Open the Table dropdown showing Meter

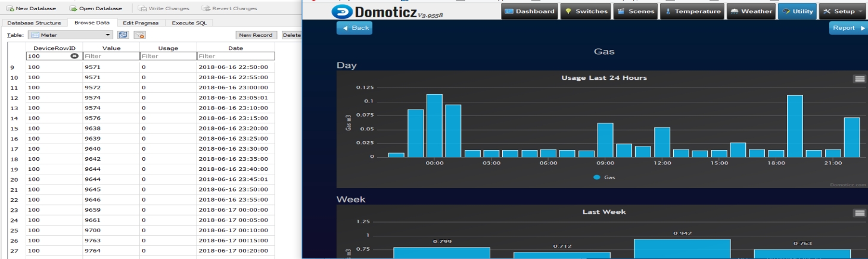tap(70, 35)
